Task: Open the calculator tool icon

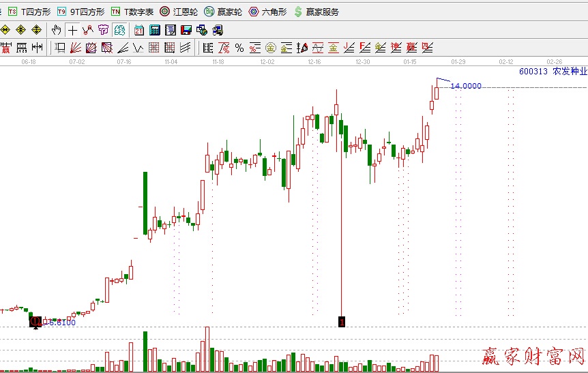Action: [x=155, y=30]
